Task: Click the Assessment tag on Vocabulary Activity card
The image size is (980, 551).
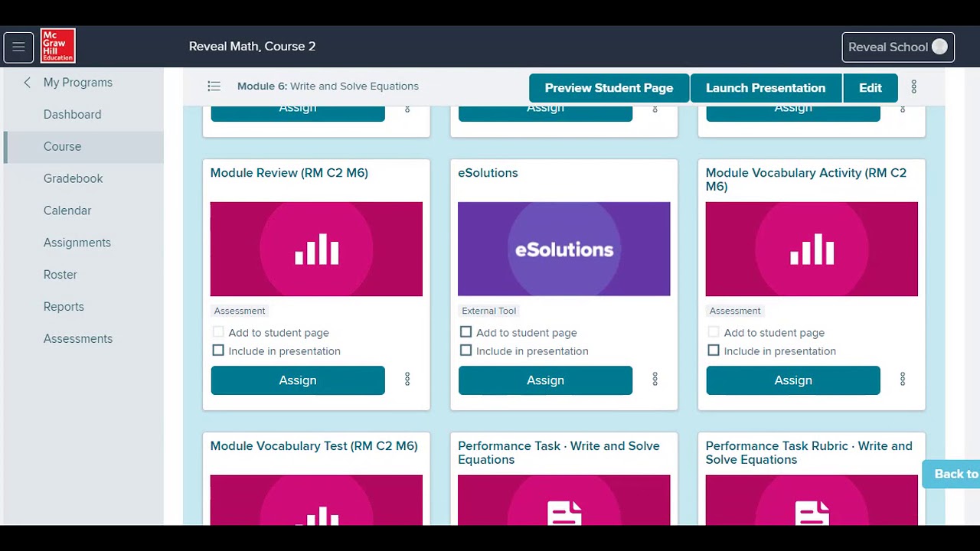Action: (x=735, y=311)
